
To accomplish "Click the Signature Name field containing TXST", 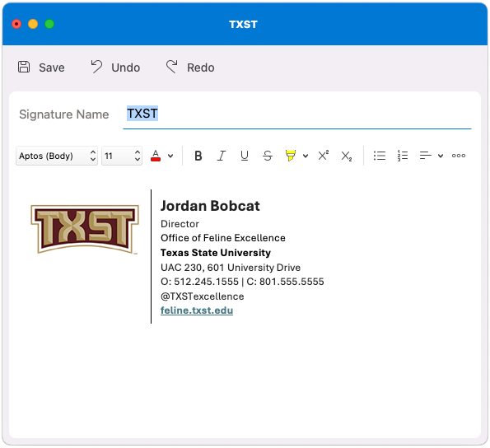I will point(296,114).
